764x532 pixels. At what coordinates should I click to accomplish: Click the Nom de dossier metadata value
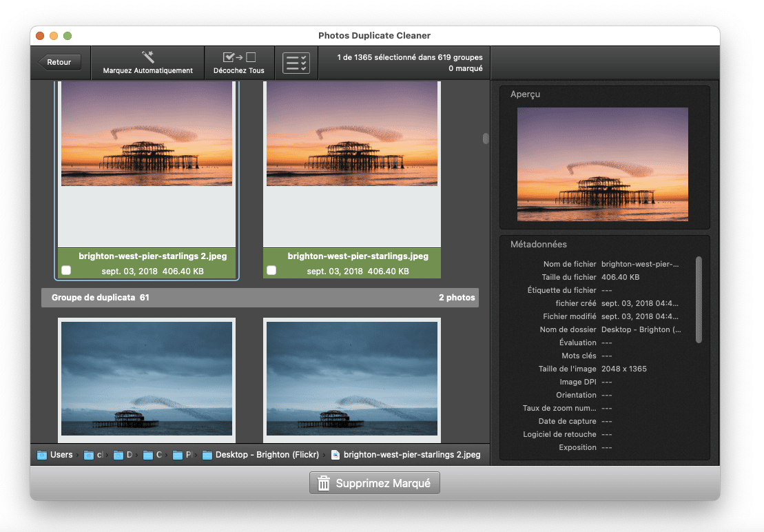pyautogui.click(x=641, y=329)
